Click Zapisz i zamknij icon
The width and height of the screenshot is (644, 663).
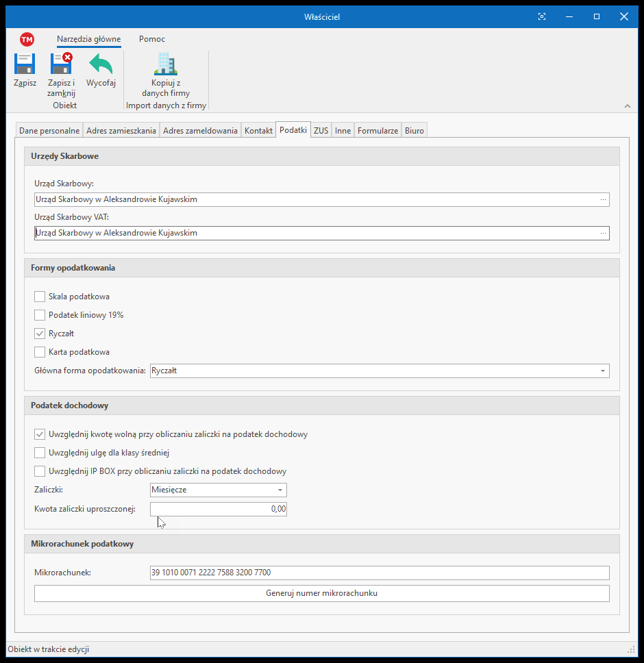(61, 64)
